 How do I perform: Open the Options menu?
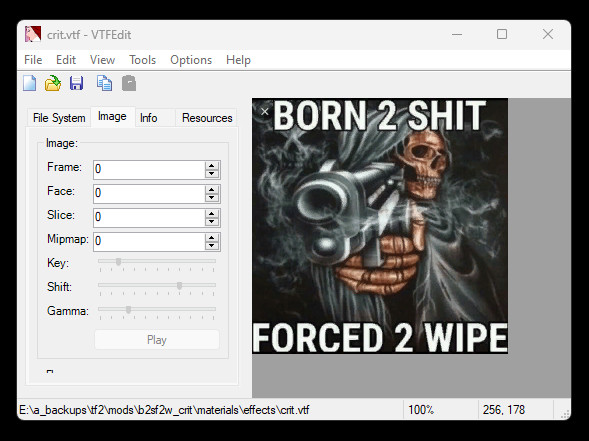[x=191, y=60]
